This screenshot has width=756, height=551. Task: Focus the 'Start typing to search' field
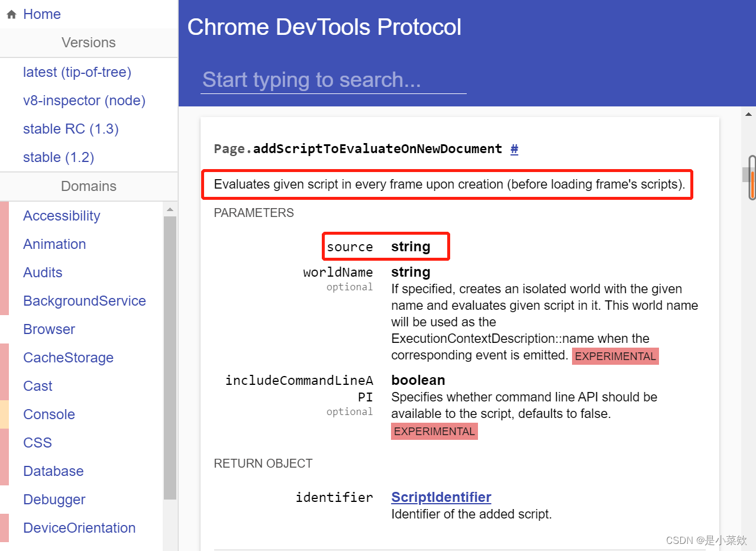point(333,80)
